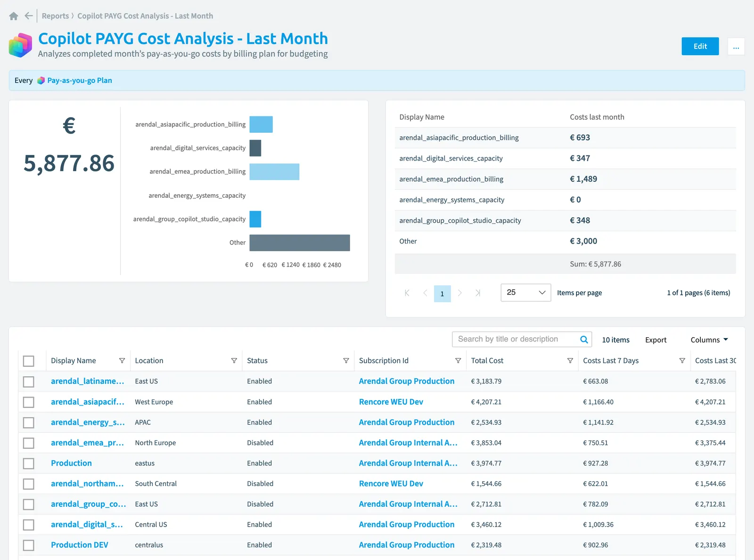Open the more options ellipsis menu
The height and width of the screenshot is (560, 754).
[736, 46]
